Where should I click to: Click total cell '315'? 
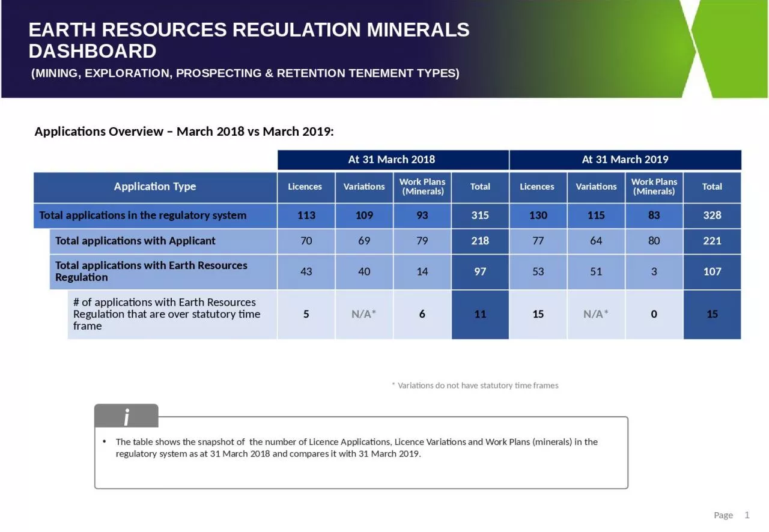pyautogui.click(x=480, y=216)
